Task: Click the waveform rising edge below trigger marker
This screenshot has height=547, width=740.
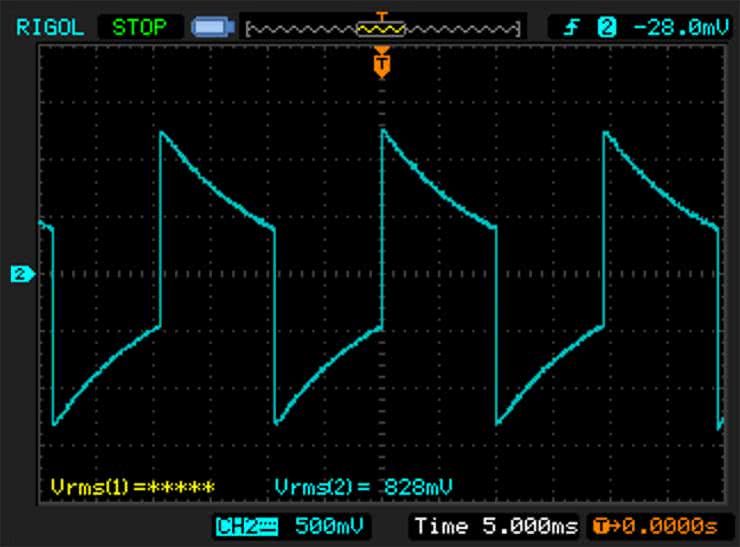Action: [381, 230]
